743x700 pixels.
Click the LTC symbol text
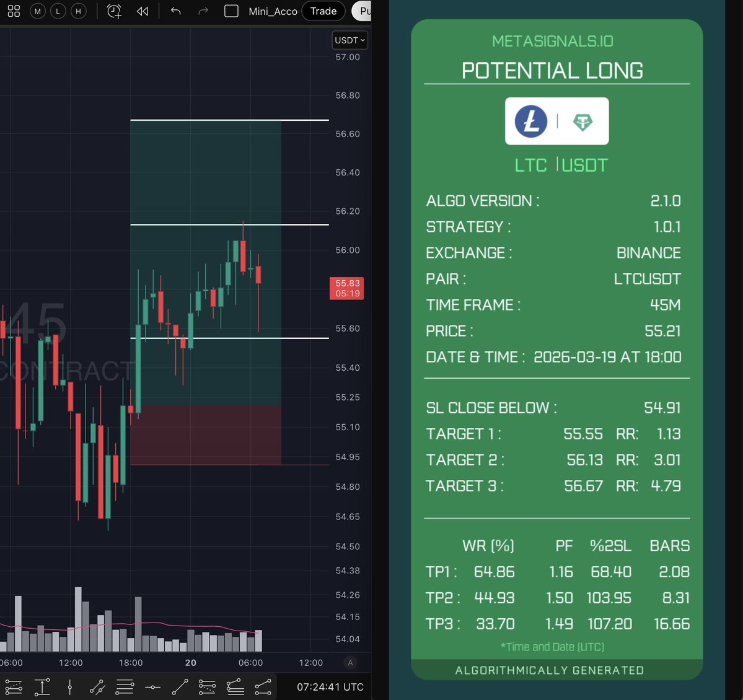click(x=530, y=166)
